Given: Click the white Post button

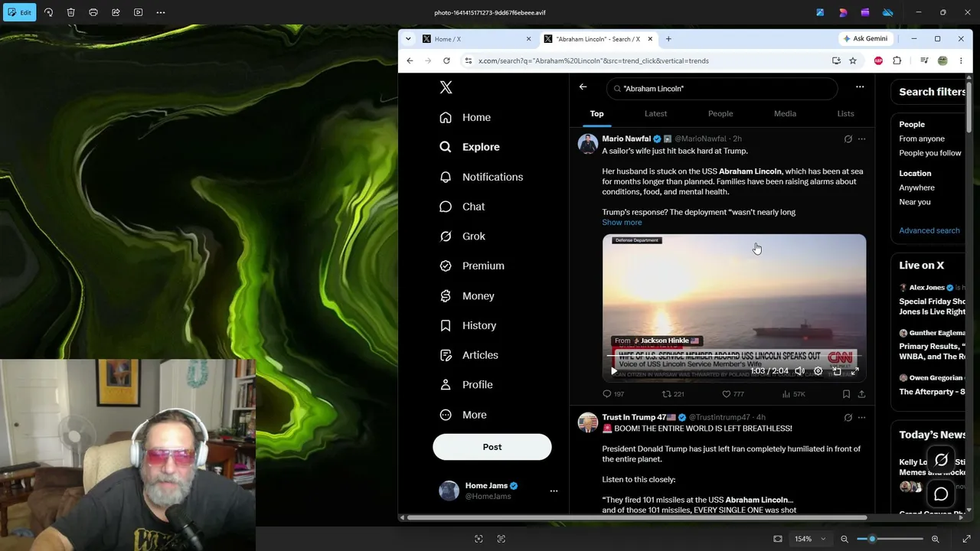Looking at the screenshot, I should 492,447.
